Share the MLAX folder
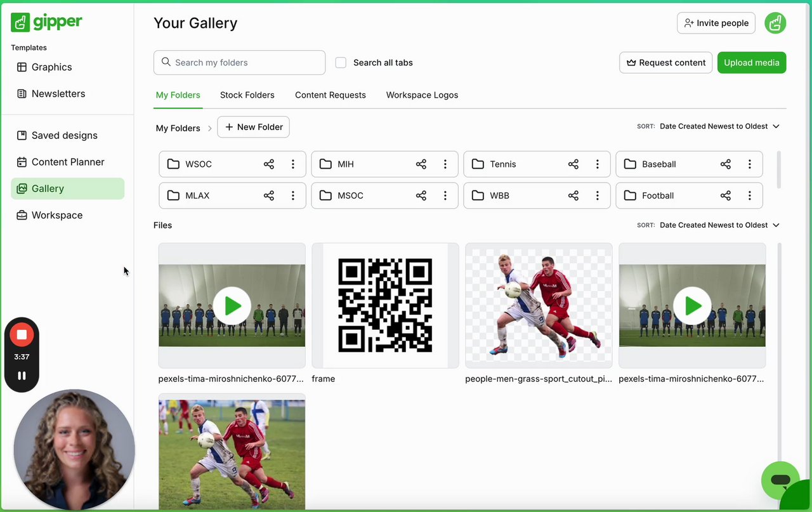The width and height of the screenshot is (812, 512). pyautogui.click(x=269, y=196)
